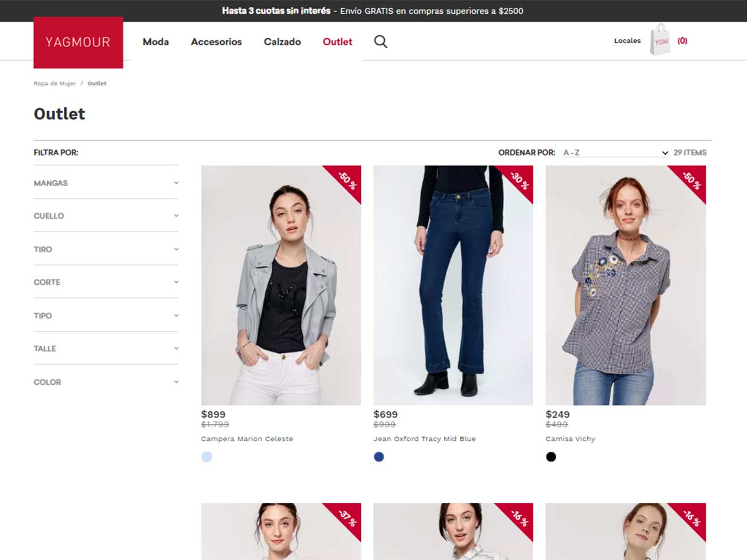Click the crossed-out $999 price
This screenshot has height=560, width=747.
[384, 424]
